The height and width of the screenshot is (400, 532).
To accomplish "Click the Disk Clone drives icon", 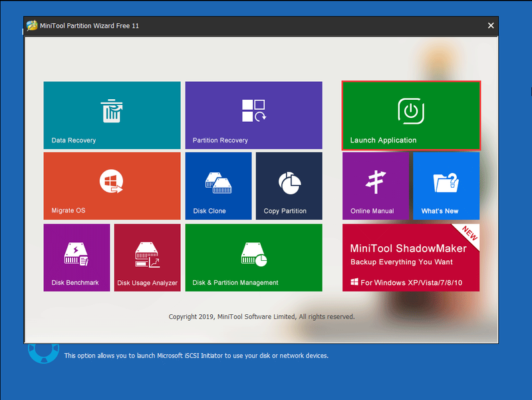I will [x=219, y=183].
